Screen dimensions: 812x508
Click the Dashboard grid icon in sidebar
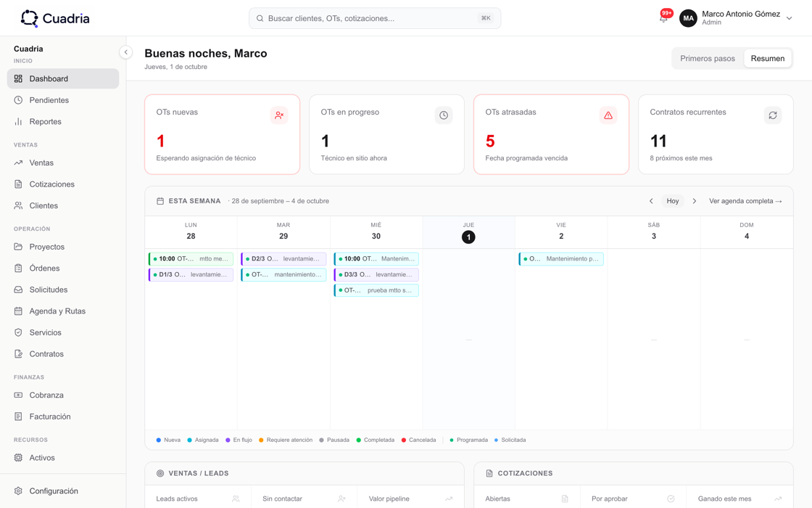tap(18, 79)
